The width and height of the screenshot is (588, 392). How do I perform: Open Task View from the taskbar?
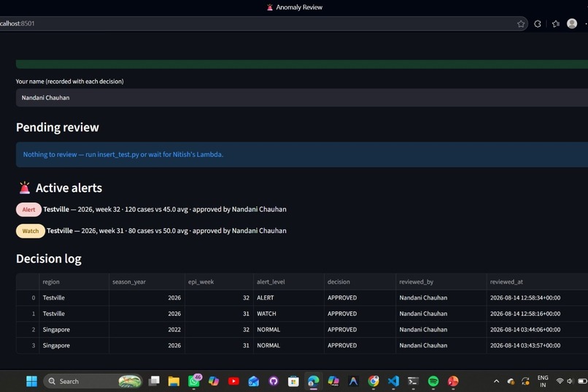pos(154,382)
